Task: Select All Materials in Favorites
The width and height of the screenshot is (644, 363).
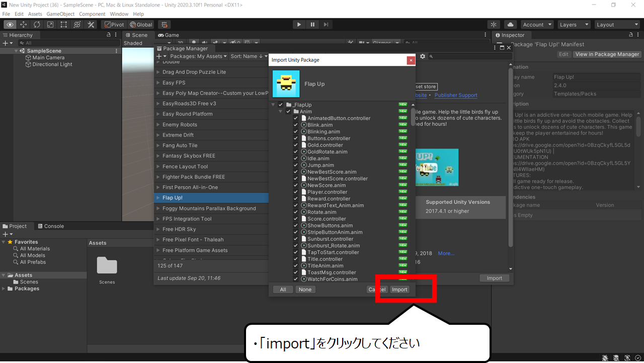Action: (x=35, y=249)
